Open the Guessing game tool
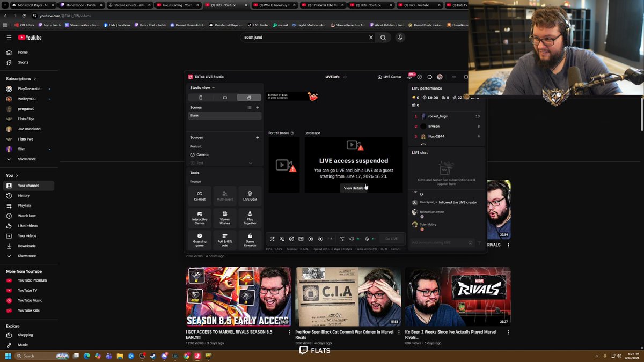This screenshot has width=644, height=362. click(200, 239)
